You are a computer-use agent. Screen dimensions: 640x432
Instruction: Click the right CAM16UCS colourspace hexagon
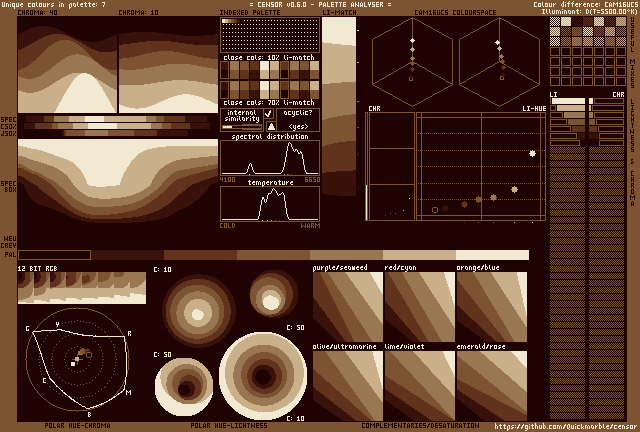coord(499,60)
